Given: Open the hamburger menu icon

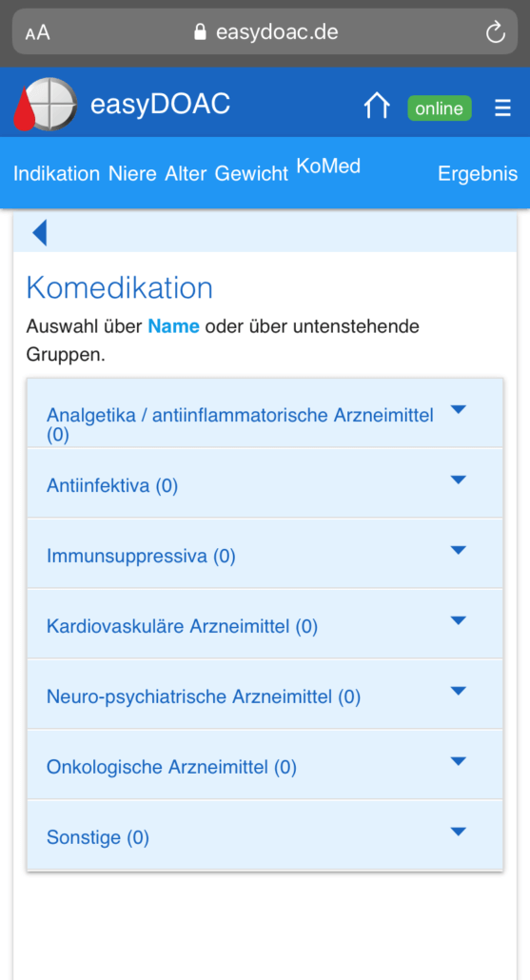Looking at the screenshot, I should click(502, 108).
